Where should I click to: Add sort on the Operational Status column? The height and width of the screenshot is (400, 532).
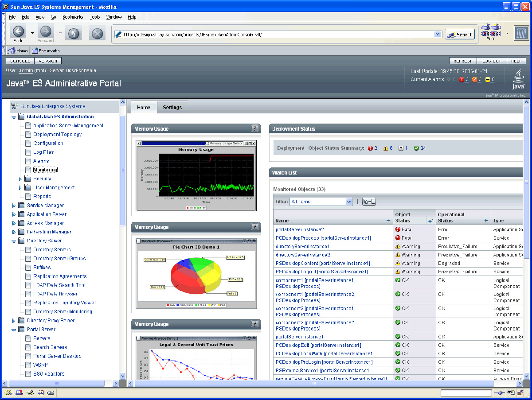click(x=486, y=221)
